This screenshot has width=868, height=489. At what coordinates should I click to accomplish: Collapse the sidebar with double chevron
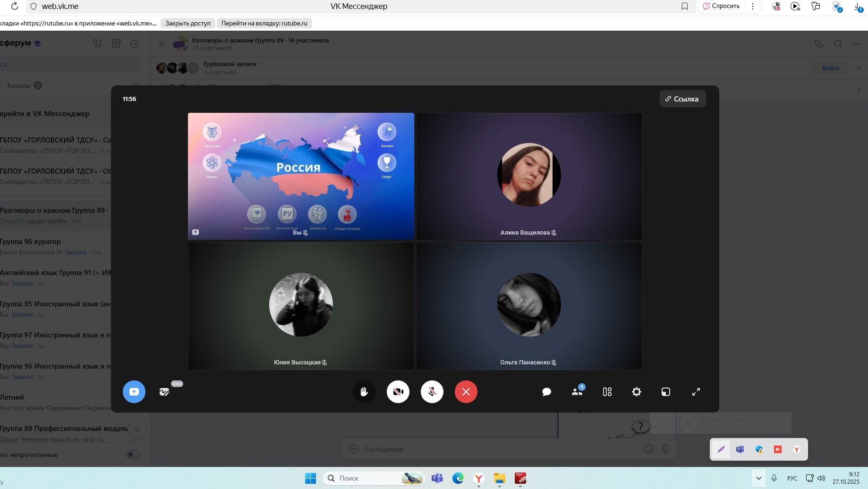(137, 429)
